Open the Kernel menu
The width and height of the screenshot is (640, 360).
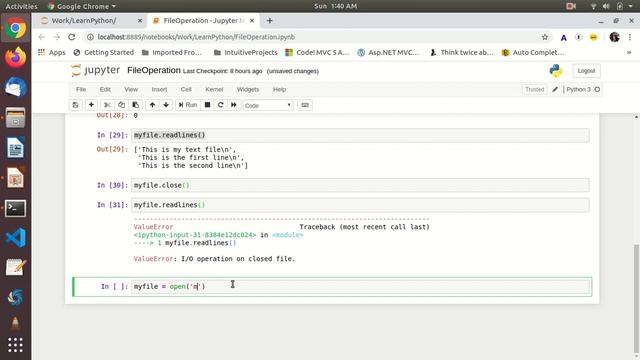pos(214,89)
